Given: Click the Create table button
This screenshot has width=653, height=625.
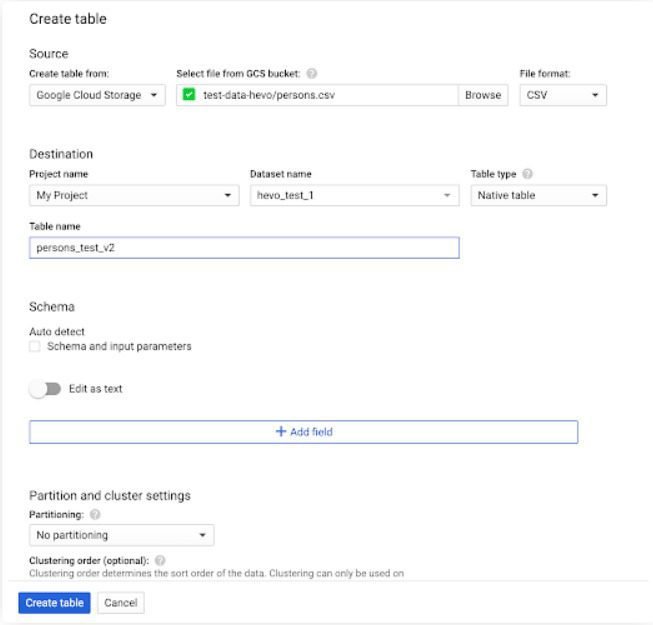Looking at the screenshot, I should coord(55,603).
